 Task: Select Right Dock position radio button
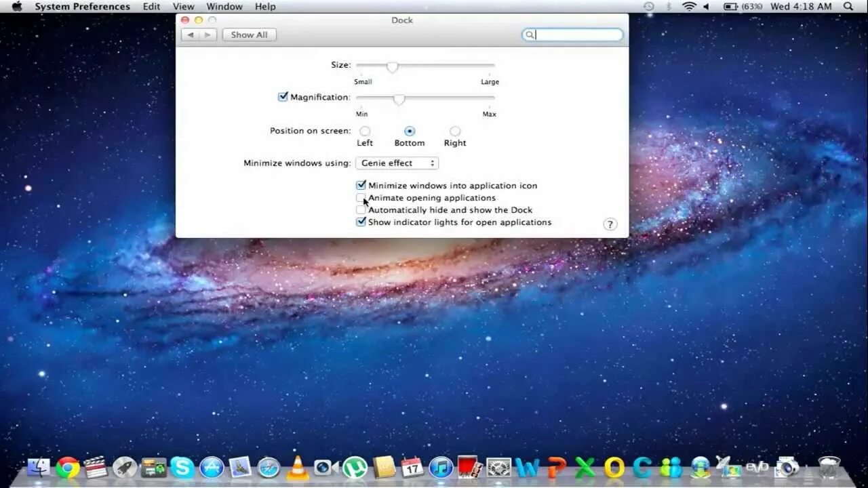pos(455,131)
